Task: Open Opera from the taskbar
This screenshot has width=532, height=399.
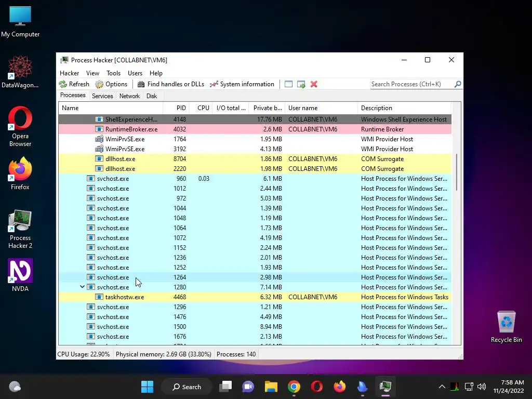Action: [316, 387]
